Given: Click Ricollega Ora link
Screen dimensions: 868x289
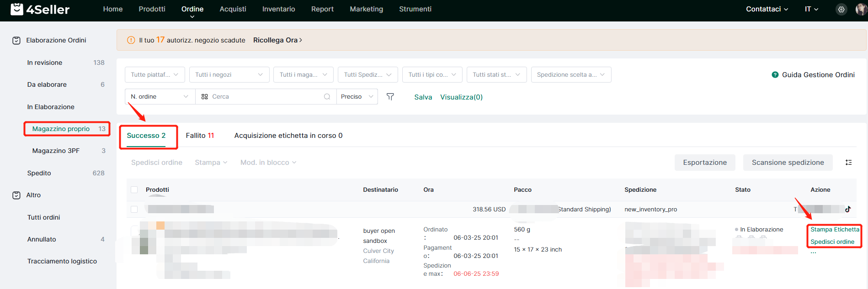Looking at the screenshot, I should 277,40.
